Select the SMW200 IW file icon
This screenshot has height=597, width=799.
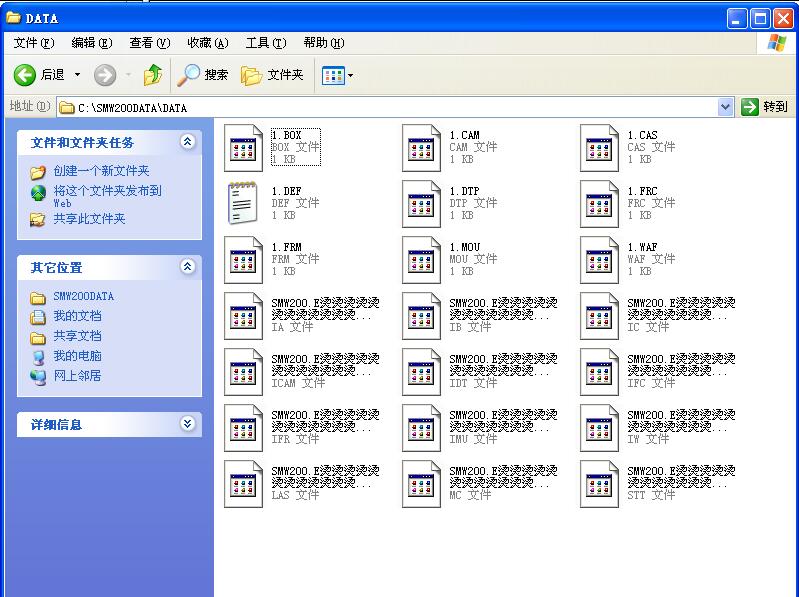point(599,428)
